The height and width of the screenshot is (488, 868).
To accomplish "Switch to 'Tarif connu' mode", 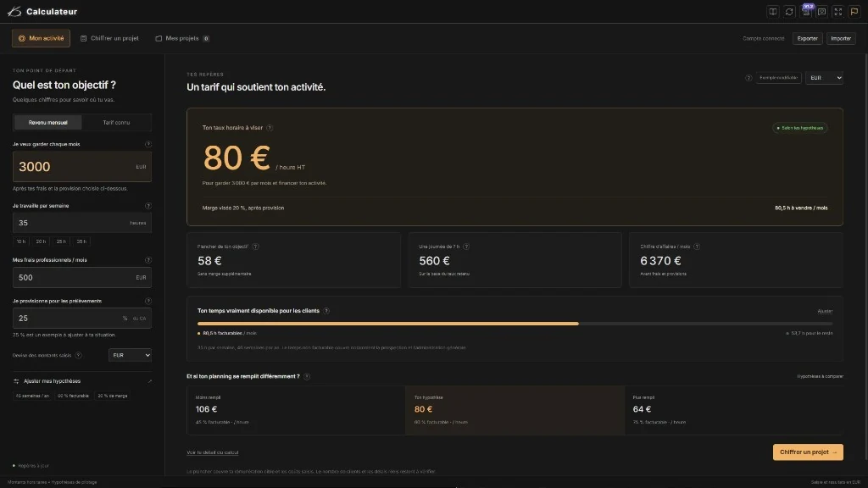I will (116, 122).
